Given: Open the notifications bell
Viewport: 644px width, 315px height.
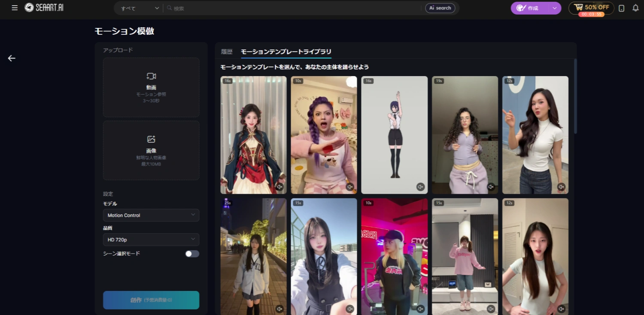Looking at the screenshot, I should point(635,8).
